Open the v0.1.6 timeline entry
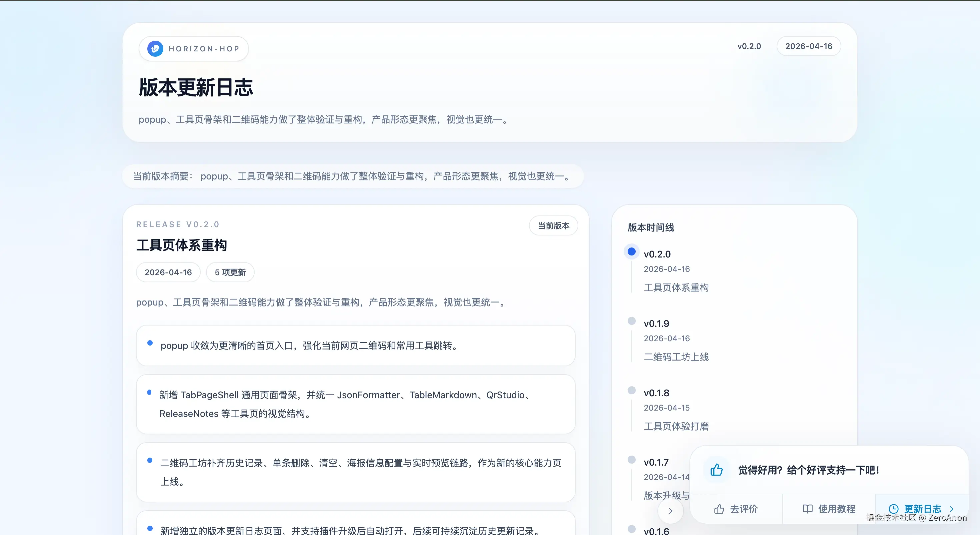 [656, 531]
